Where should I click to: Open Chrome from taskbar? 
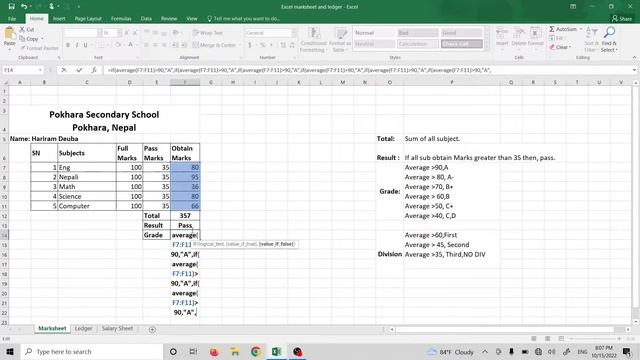pyautogui.click(x=256, y=351)
